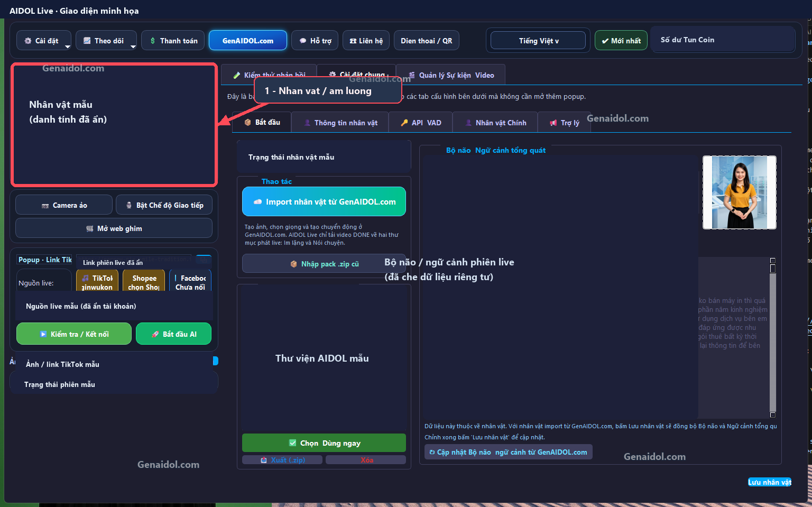Click the export icon on Xuất (.zip)
This screenshot has width=812, height=507.
coord(264,460)
